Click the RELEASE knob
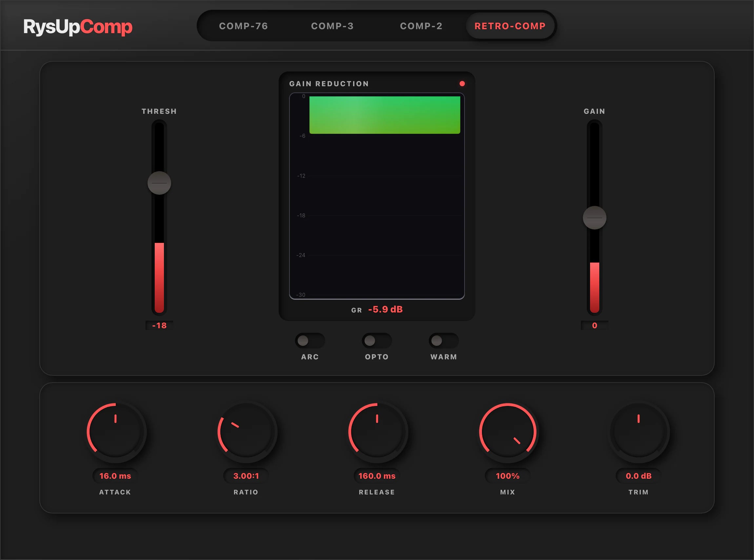Viewport: 754px width, 560px height. click(x=377, y=432)
